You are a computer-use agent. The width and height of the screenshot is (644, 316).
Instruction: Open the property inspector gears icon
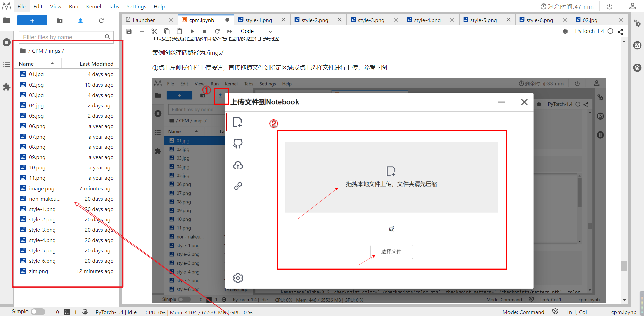pyautogui.click(x=637, y=23)
